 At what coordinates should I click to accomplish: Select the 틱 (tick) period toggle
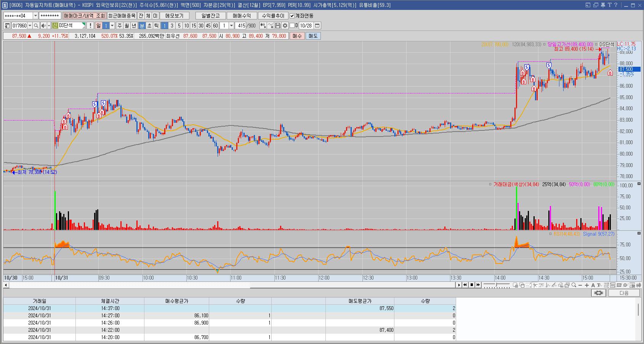tap(157, 26)
